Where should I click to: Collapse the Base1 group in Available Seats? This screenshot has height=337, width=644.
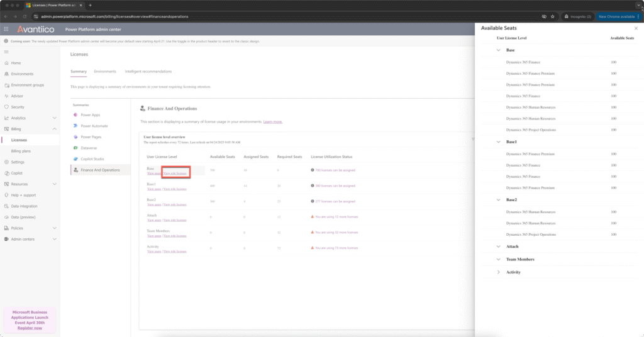(x=499, y=142)
